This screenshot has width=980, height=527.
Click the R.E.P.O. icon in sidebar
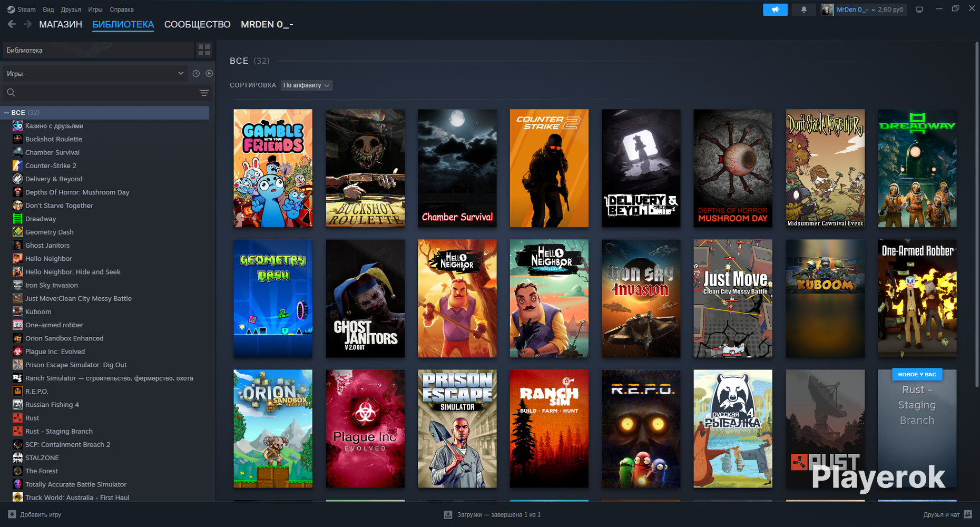click(x=17, y=391)
